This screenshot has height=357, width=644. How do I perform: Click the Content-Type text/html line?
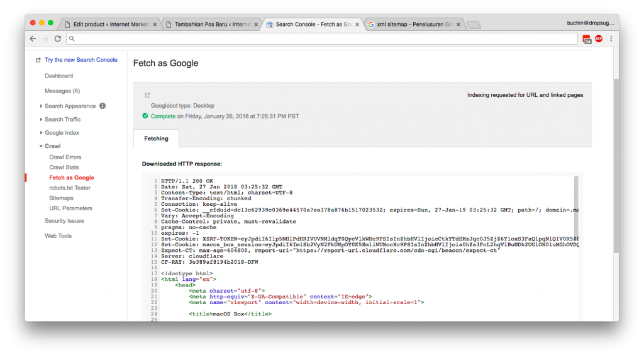(x=226, y=193)
